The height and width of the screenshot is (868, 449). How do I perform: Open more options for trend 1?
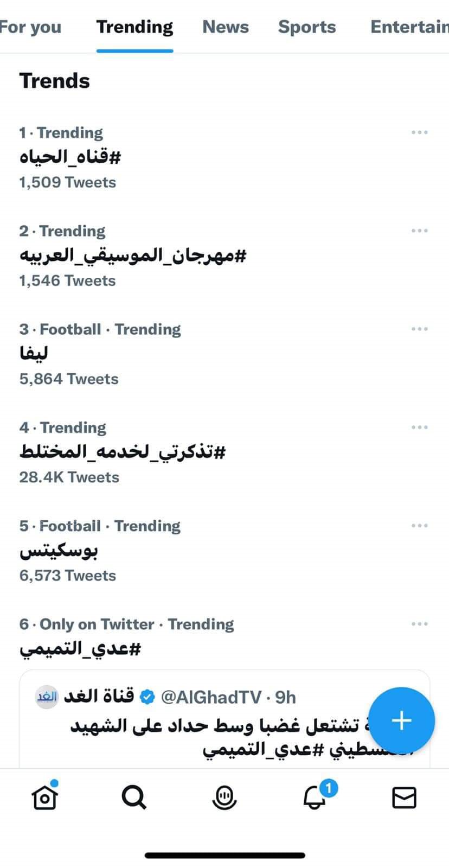(419, 132)
